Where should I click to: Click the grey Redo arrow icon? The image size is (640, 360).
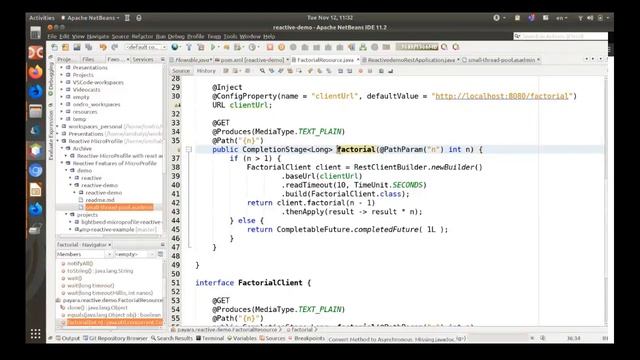point(114,47)
